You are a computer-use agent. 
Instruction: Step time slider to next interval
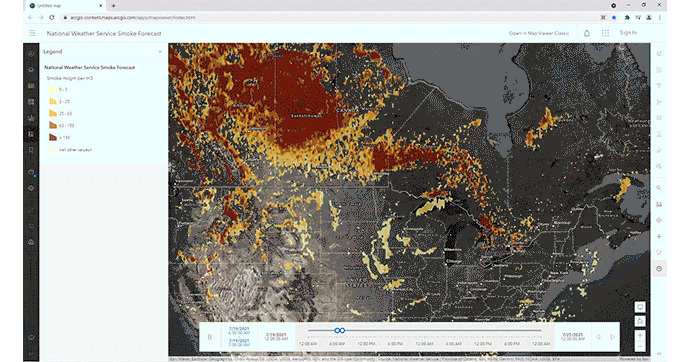point(612,337)
